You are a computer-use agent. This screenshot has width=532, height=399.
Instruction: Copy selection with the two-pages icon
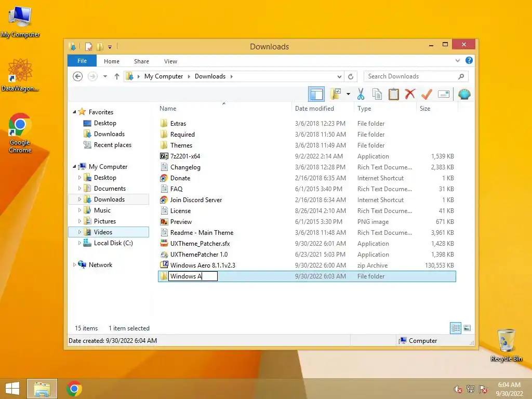tap(377, 94)
